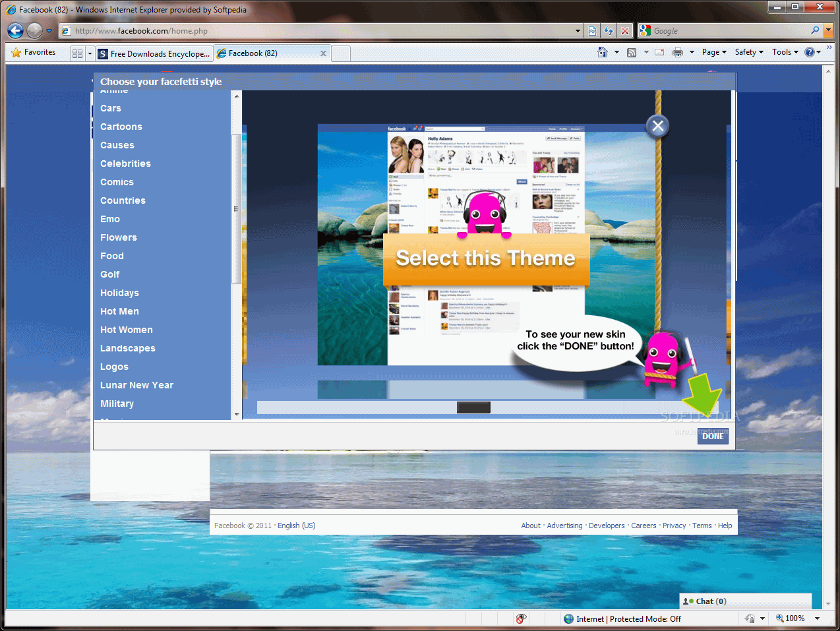Screen dimensions: 840x631
Task: Click the popup blocker status bar icon
Action: coord(521,618)
